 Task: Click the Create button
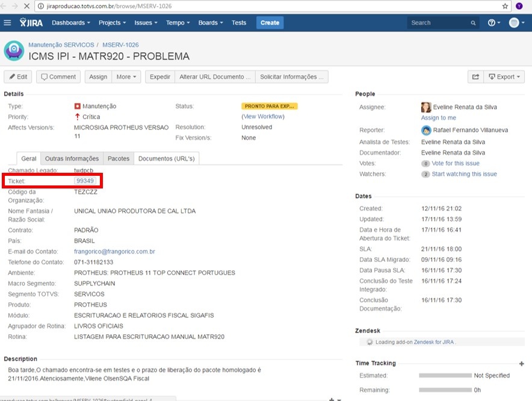pyautogui.click(x=270, y=23)
